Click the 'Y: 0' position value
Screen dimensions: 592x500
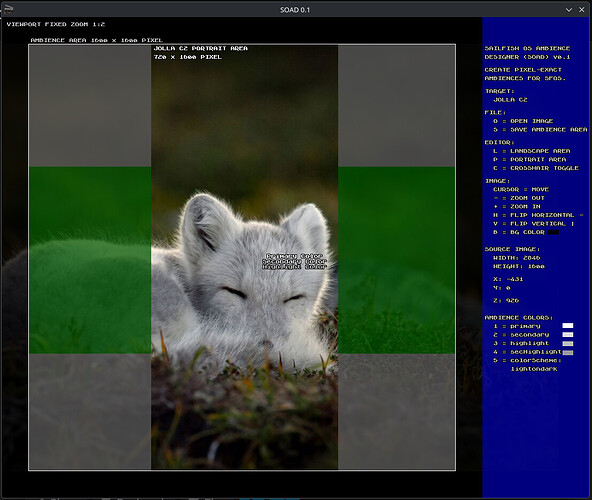pos(501,288)
